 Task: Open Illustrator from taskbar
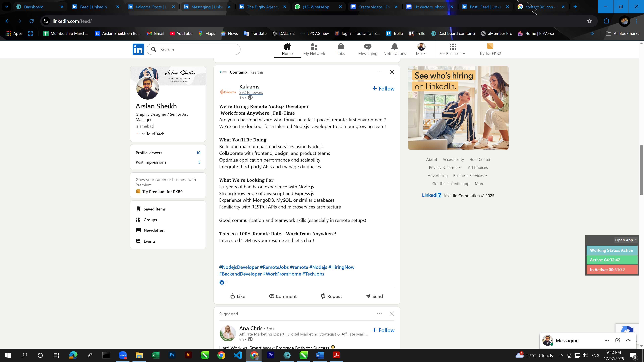click(x=189, y=355)
